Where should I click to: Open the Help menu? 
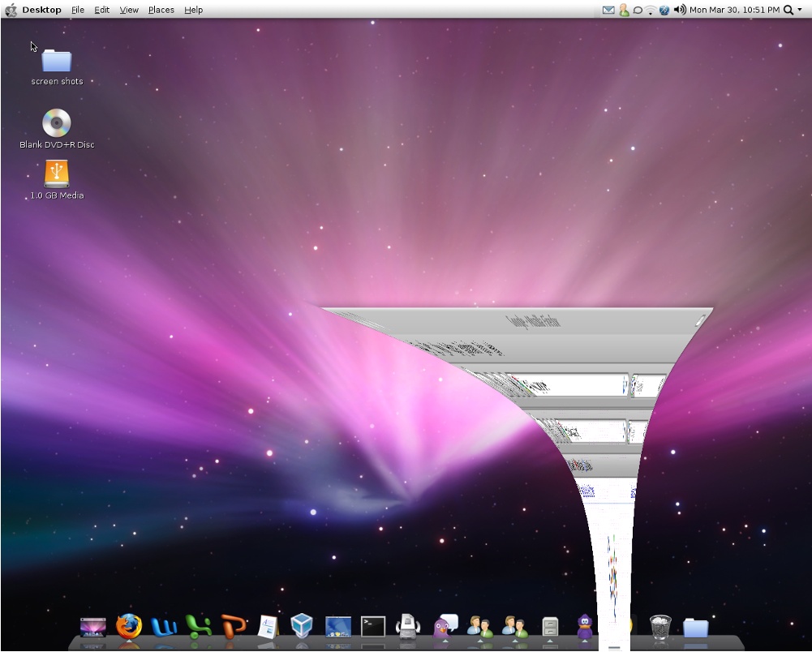[193, 10]
